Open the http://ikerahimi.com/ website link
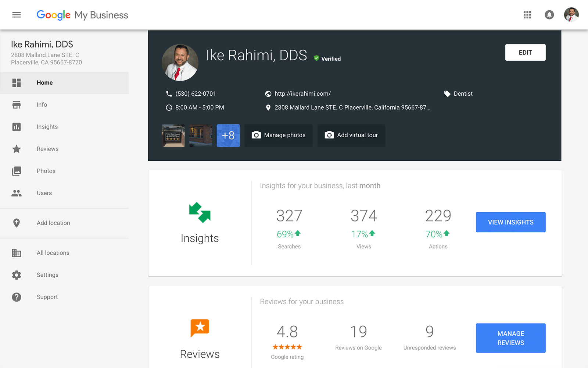 click(302, 94)
